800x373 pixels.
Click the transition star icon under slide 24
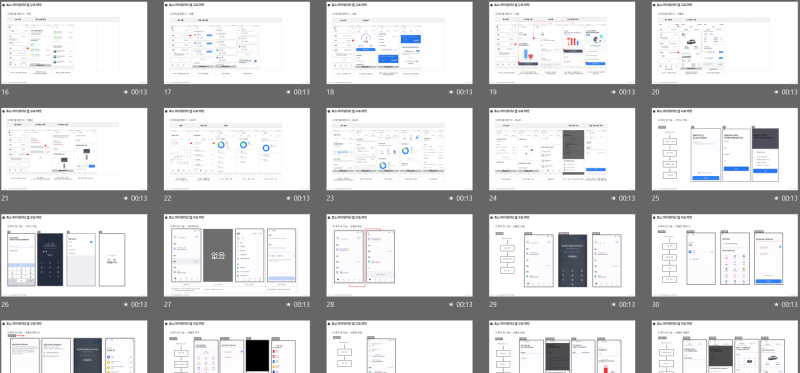point(614,198)
